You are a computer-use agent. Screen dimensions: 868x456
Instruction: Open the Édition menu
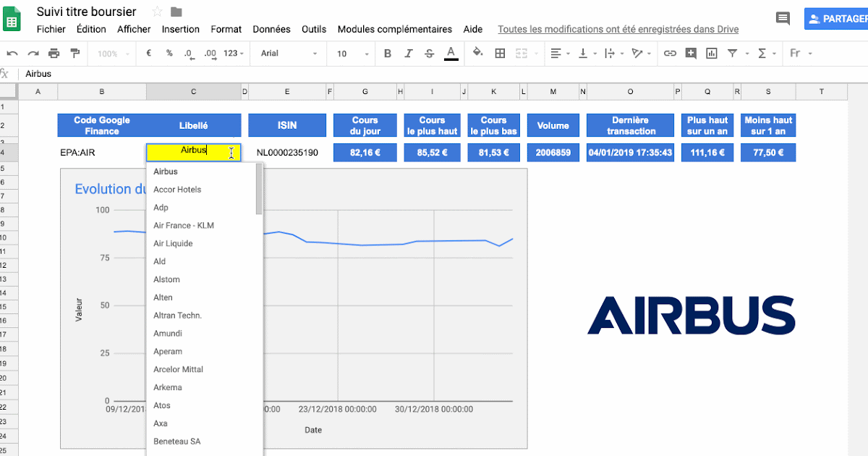click(91, 30)
